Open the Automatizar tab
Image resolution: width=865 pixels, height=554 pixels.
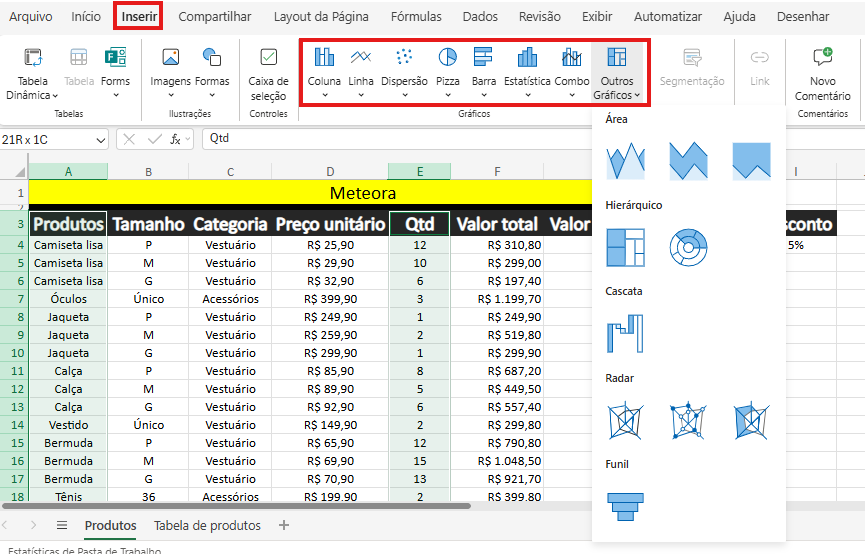click(x=668, y=17)
